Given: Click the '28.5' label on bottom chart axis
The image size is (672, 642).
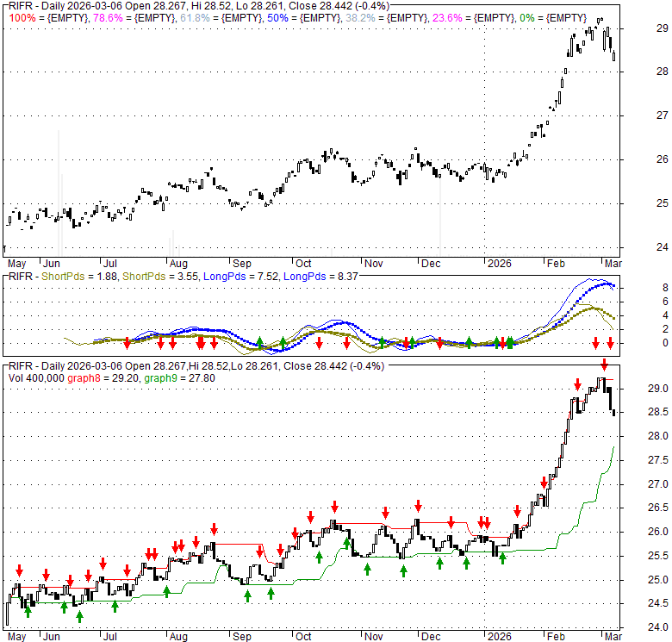Looking at the screenshot, I should click(658, 412).
